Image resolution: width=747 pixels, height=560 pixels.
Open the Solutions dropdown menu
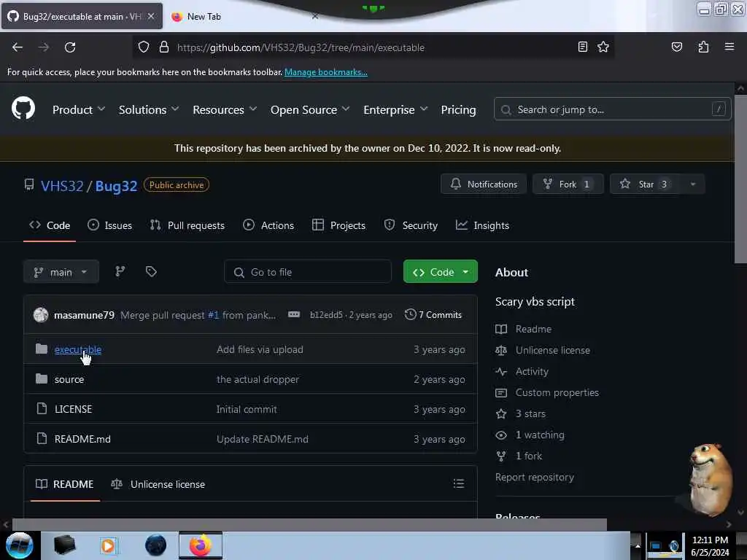[x=149, y=109]
